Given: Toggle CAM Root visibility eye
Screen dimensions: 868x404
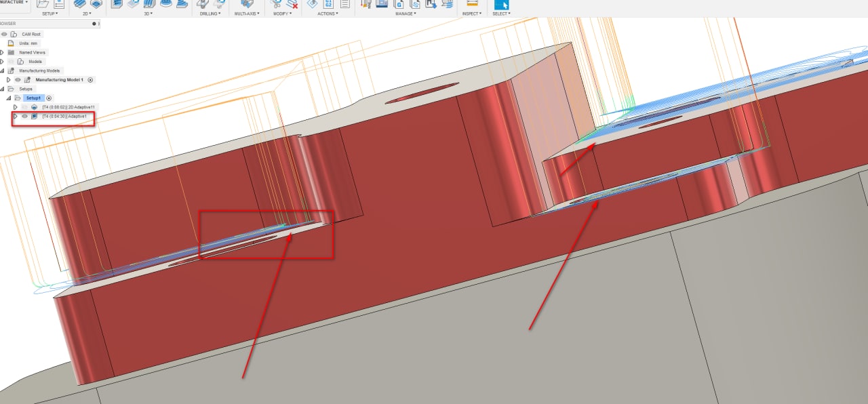Looking at the screenshot, I should [4, 34].
